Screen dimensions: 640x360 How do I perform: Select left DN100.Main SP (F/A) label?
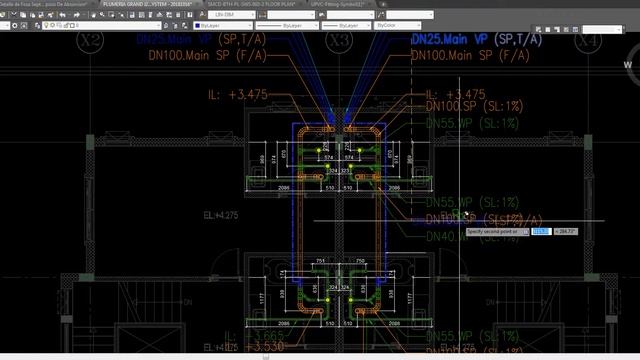[207, 56]
